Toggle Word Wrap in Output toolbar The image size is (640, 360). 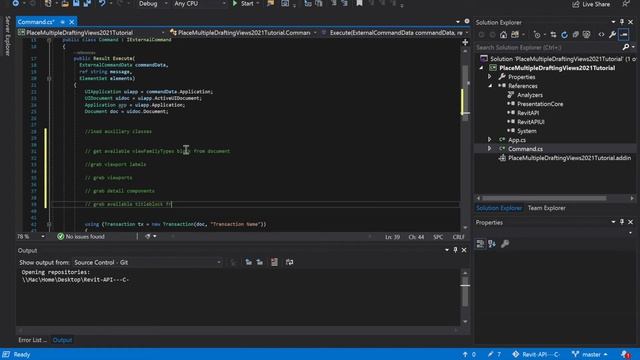click(x=289, y=262)
